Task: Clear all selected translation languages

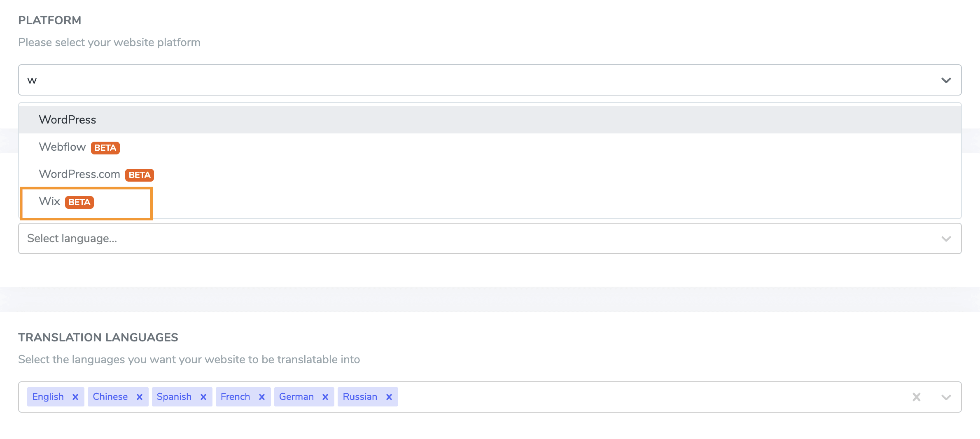Action: pyautogui.click(x=917, y=397)
